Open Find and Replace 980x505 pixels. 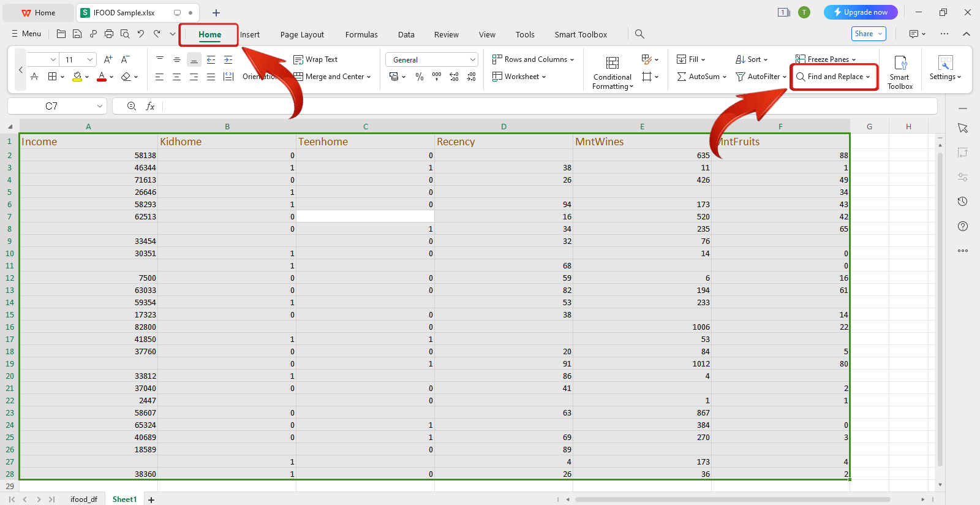coord(834,77)
